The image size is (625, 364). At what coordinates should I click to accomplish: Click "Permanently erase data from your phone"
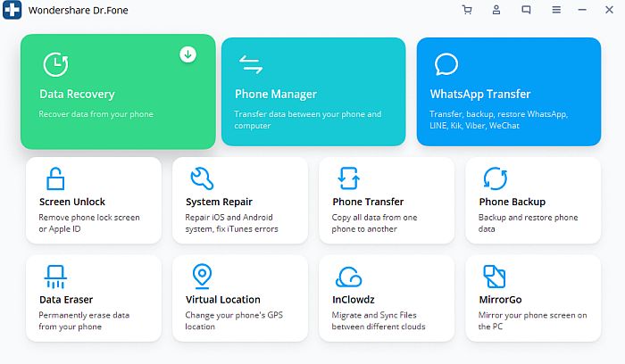pyautogui.click(x=84, y=320)
